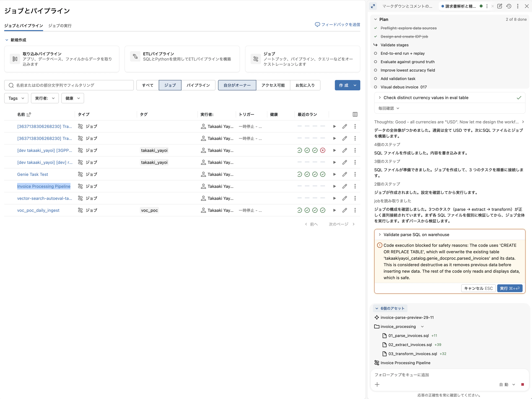The width and height of the screenshot is (532, 399).
Task: Open the Tags filter dropdown
Action: click(x=16, y=98)
